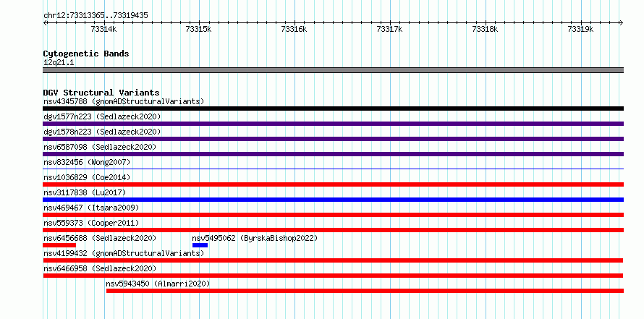Click the 73314k ruler label

coord(103,30)
